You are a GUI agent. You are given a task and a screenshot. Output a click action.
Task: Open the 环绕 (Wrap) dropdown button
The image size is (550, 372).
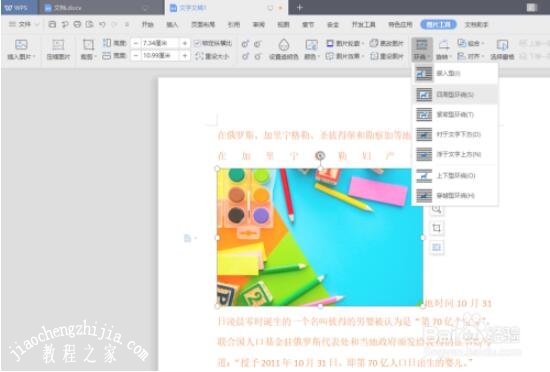(422, 49)
